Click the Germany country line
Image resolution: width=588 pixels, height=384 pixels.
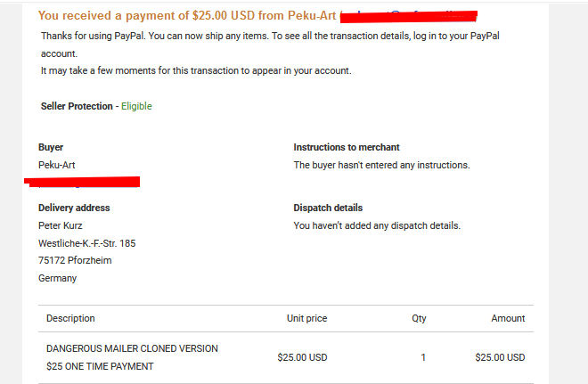(x=57, y=278)
